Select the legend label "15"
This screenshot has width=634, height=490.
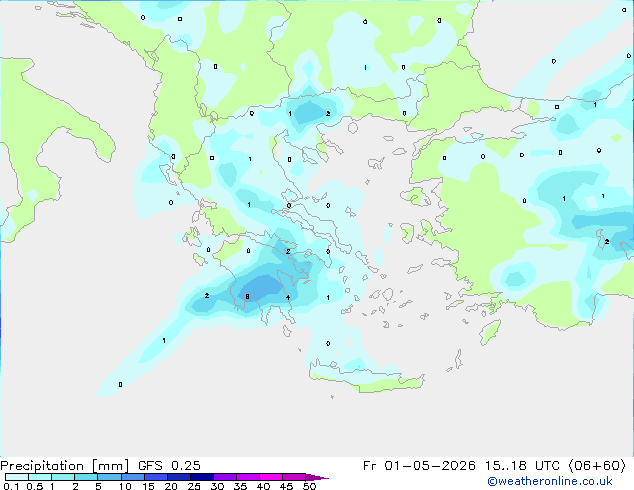[148, 486]
